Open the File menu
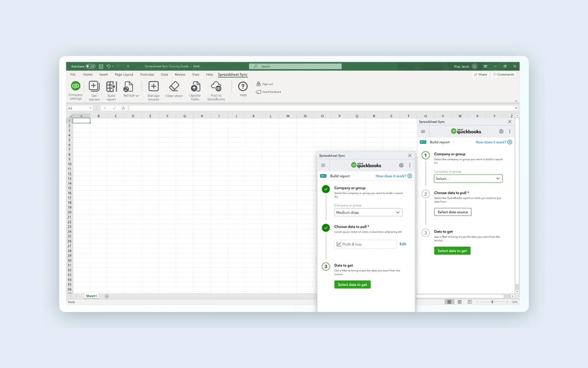 click(x=73, y=75)
